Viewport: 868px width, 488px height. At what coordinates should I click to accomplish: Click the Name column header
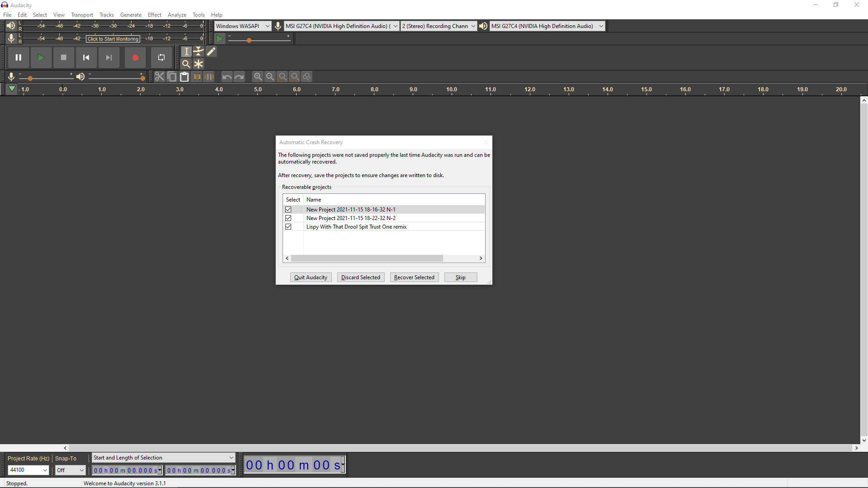coord(314,200)
